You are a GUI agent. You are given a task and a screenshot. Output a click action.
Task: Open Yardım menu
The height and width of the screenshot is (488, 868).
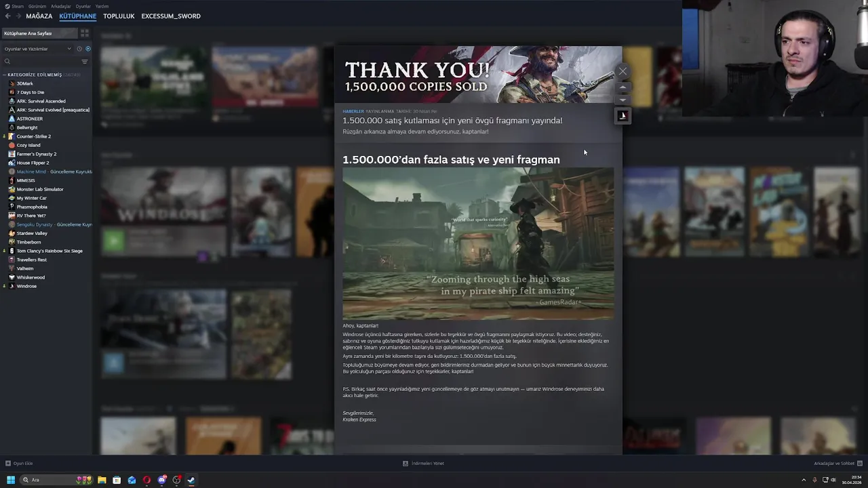pyautogui.click(x=102, y=6)
